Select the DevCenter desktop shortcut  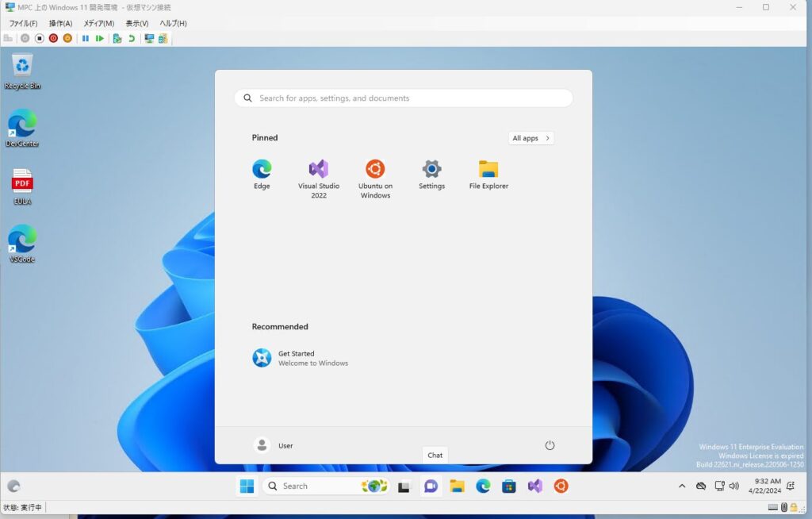[22, 129]
